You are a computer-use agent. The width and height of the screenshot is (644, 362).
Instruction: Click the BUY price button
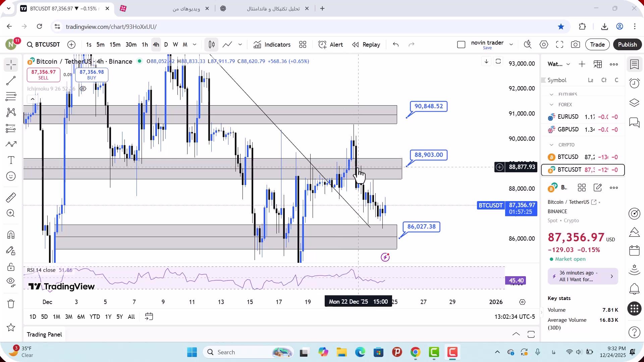click(92, 74)
